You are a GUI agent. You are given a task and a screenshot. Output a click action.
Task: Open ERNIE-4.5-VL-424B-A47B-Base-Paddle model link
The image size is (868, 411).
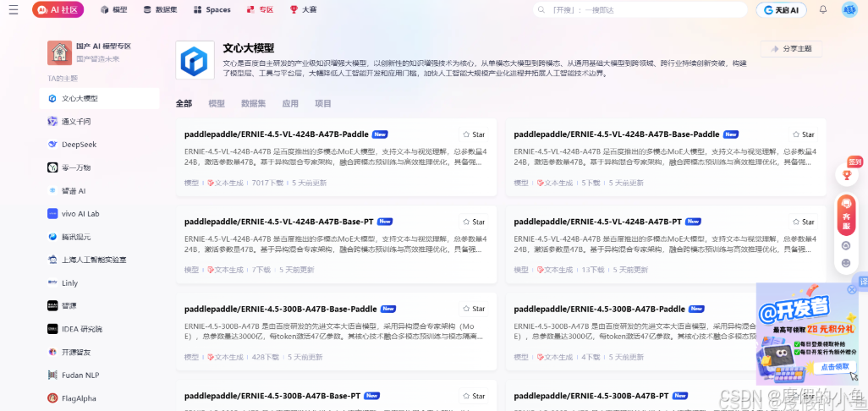coord(617,134)
